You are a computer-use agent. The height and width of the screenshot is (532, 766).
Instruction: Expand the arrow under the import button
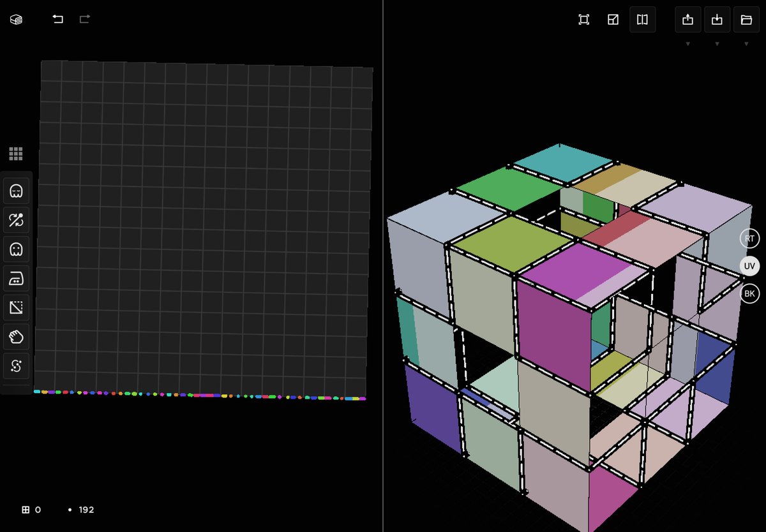click(717, 44)
